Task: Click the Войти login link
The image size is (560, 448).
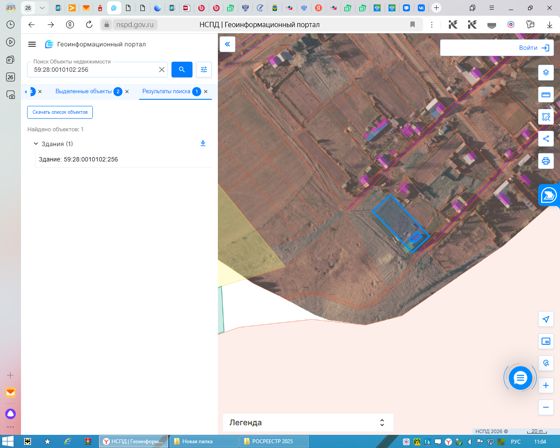Action: (x=534, y=48)
